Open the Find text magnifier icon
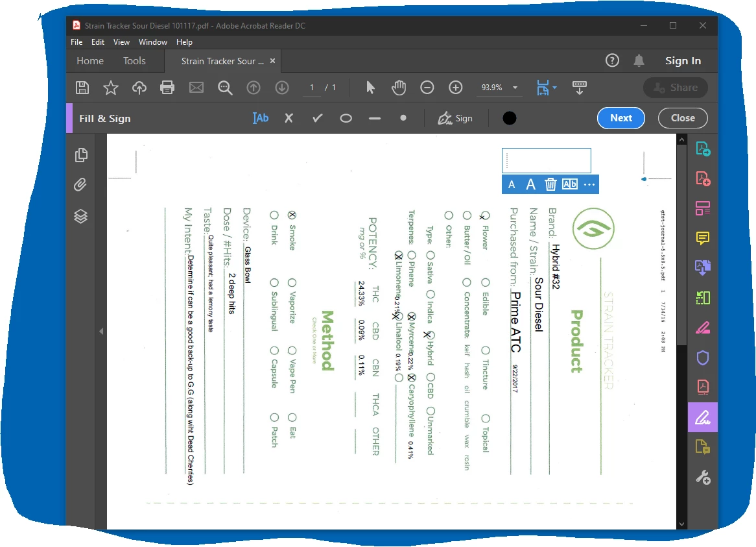The image size is (756, 547). tap(225, 88)
